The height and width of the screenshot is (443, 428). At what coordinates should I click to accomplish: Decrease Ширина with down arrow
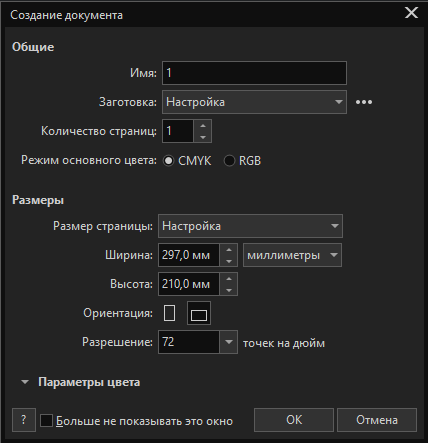tap(229, 261)
